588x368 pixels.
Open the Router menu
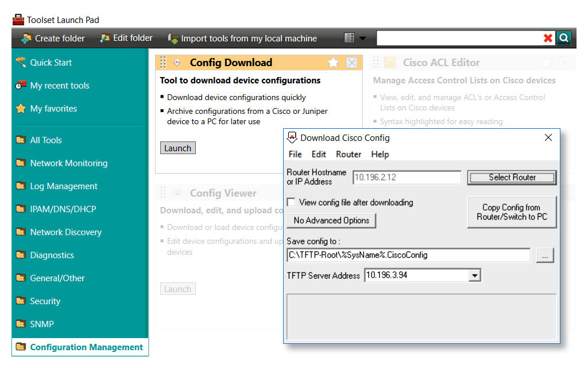coord(349,154)
